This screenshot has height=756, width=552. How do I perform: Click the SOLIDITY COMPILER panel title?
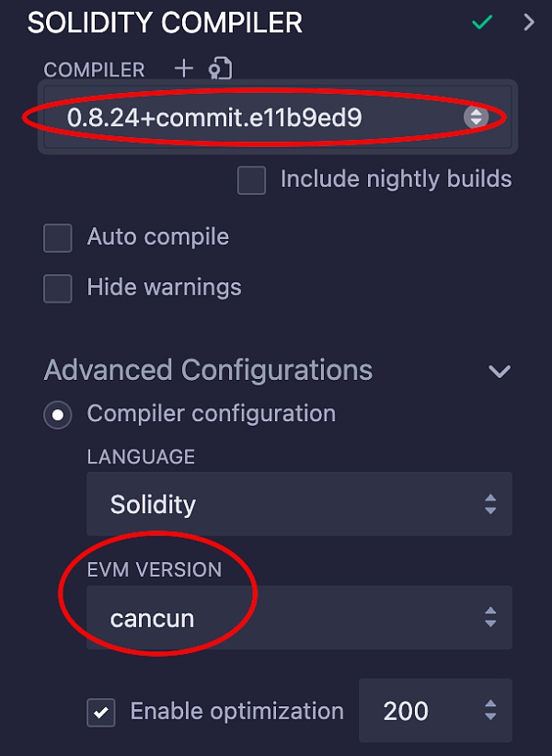(164, 23)
